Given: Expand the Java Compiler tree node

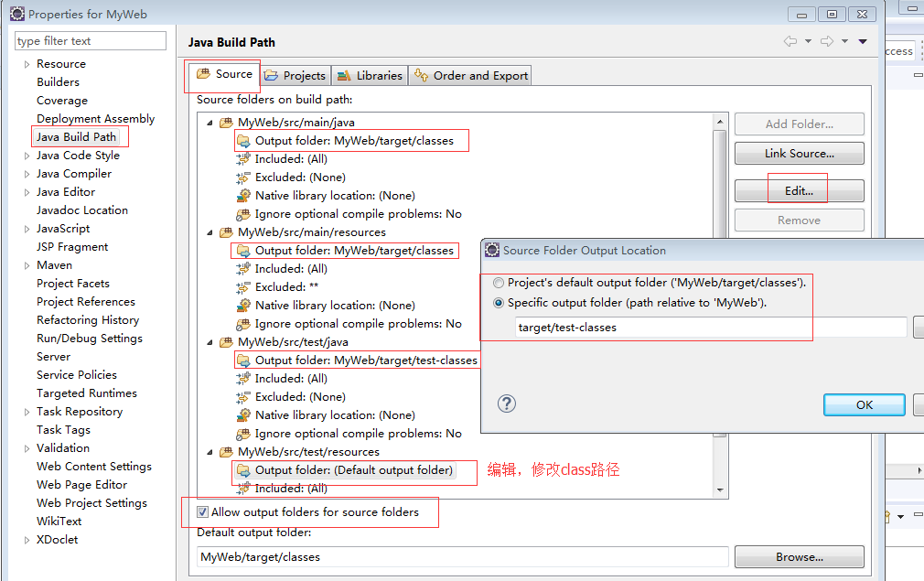Looking at the screenshot, I should [27, 174].
